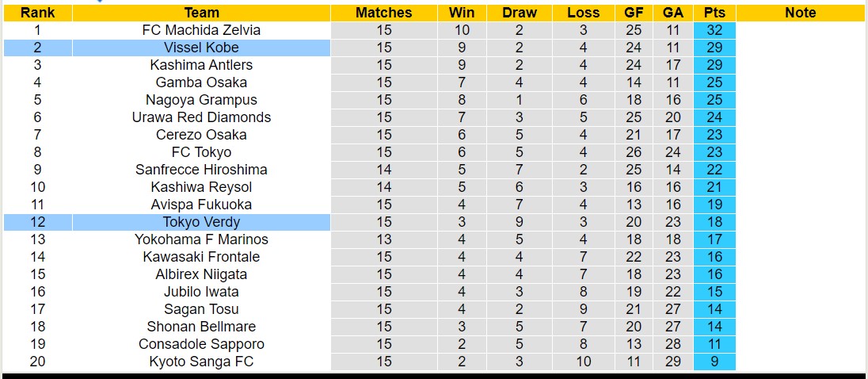Select the highlighted Vissel Kobe row
The width and height of the screenshot is (868, 379).
click(x=201, y=48)
